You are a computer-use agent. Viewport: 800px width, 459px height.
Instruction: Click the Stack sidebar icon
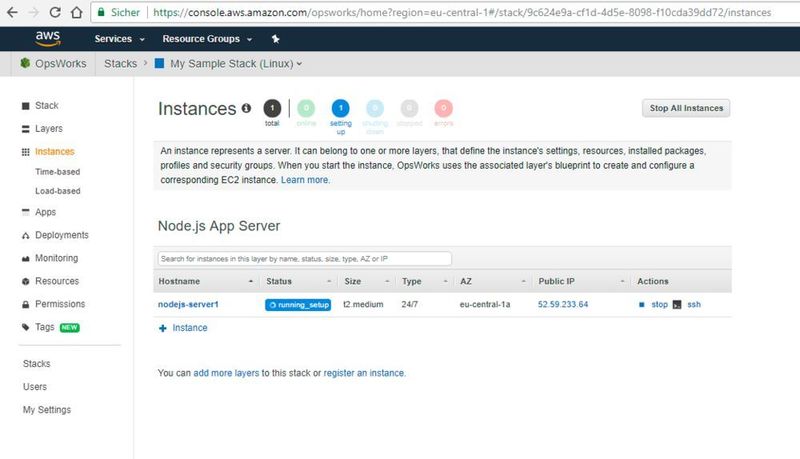tap(26, 106)
